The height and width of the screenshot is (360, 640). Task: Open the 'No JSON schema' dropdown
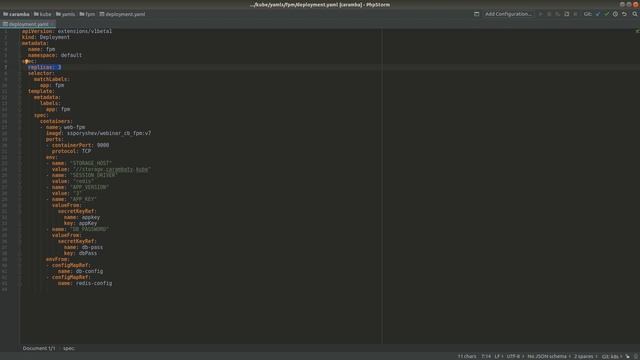tap(548, 356)
